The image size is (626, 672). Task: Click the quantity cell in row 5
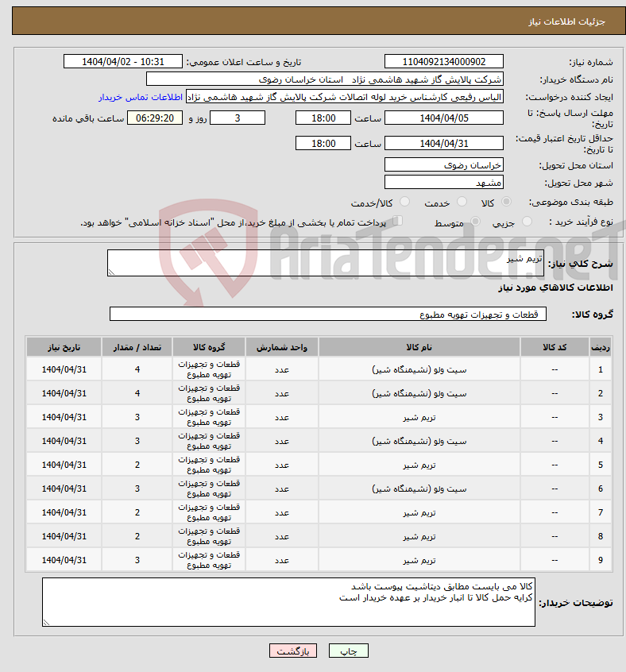(137, 465)
